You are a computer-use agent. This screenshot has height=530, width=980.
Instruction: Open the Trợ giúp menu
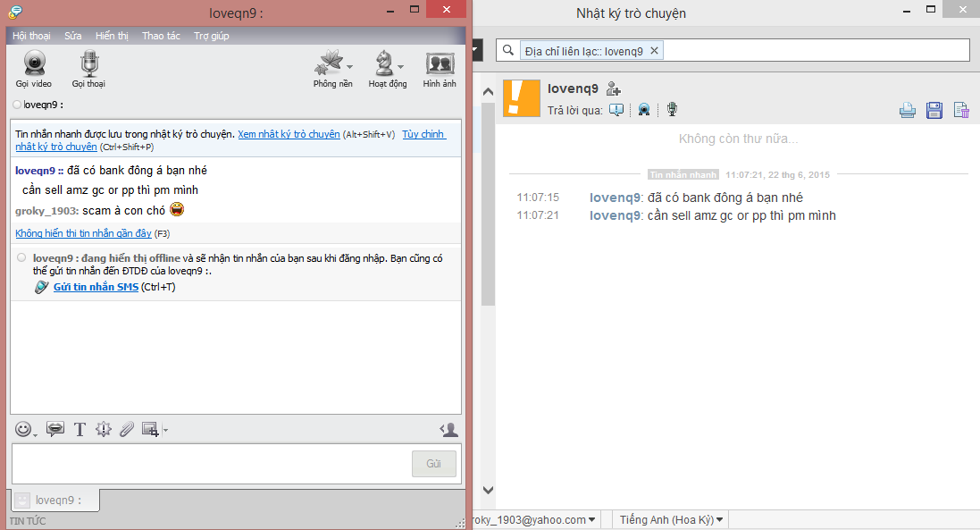click(x=211, y=36)
